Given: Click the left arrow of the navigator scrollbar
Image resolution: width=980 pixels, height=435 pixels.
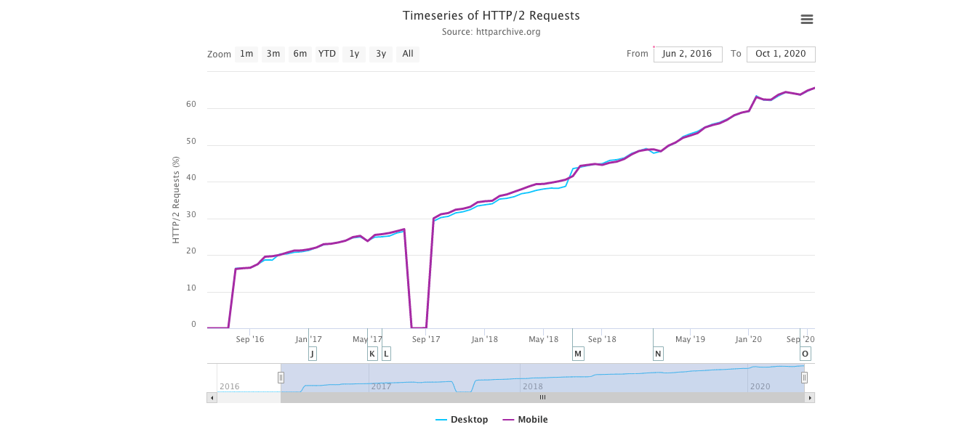Looking at the screenshot, I should [x=212, y=397].
